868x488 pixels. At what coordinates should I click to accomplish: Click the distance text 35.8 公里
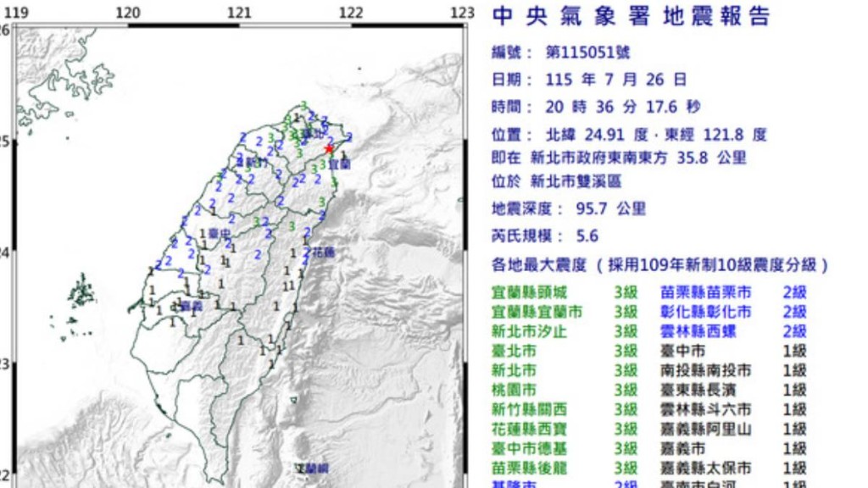click(x=712, y=158)
